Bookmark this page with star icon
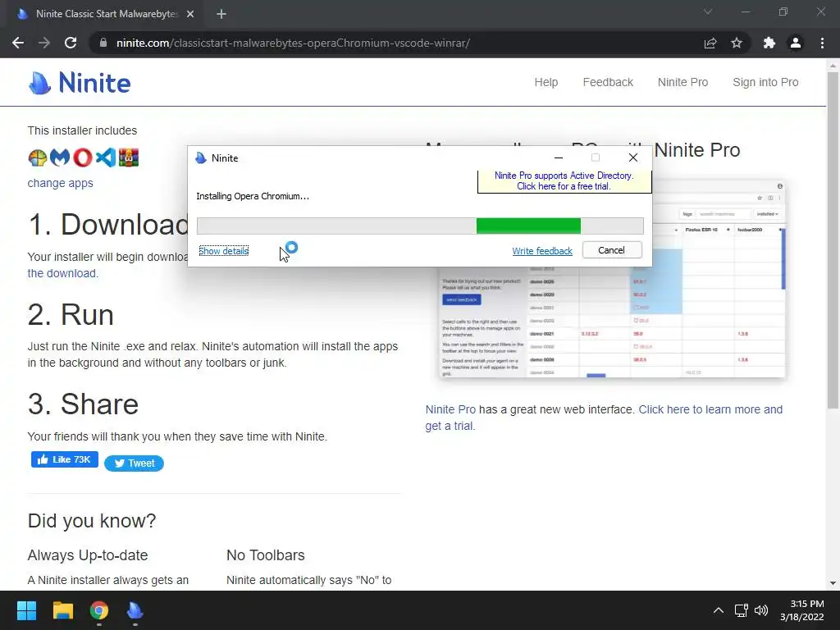Screen dimensions: 840x630 [x=737, y=43]
